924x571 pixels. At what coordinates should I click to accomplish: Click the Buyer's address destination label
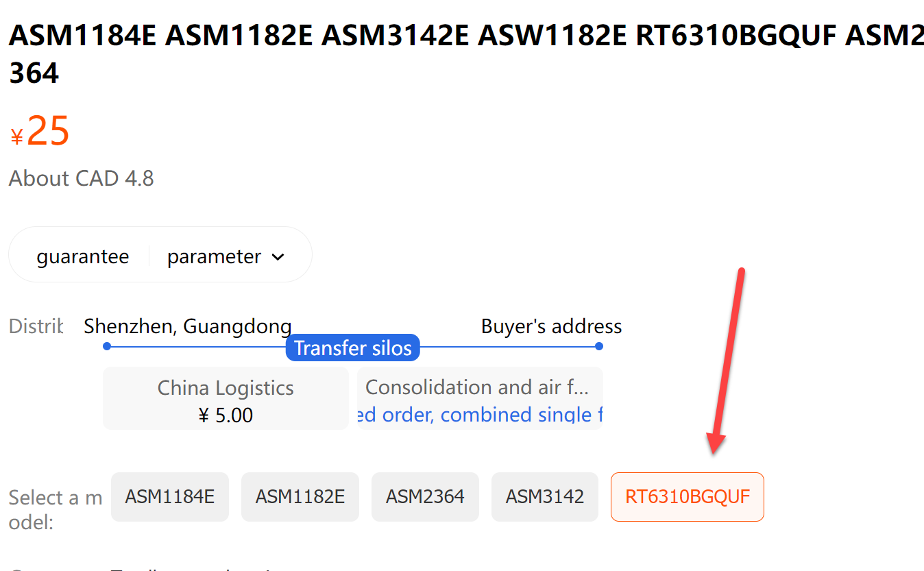551,326
